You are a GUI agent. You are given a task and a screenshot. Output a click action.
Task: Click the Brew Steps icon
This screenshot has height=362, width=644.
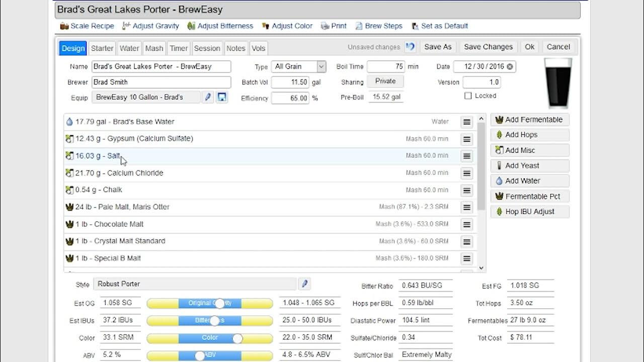tap(359, 26)
